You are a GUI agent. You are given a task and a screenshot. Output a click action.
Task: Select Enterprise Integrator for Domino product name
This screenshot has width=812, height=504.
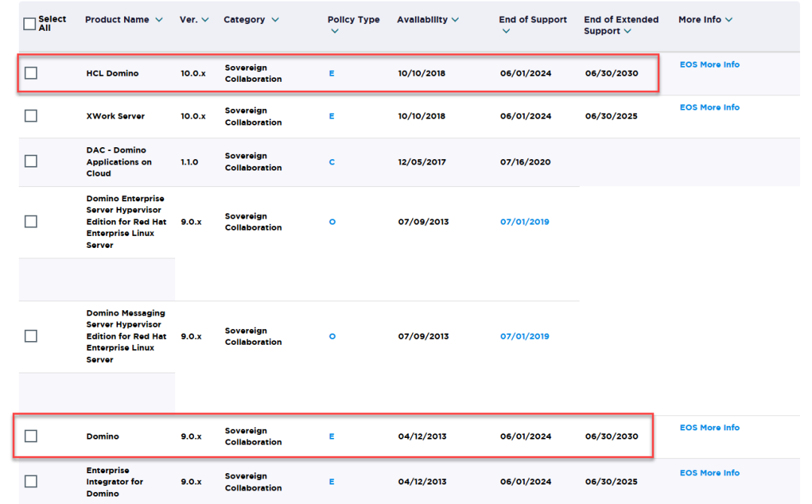pos(114,481)
